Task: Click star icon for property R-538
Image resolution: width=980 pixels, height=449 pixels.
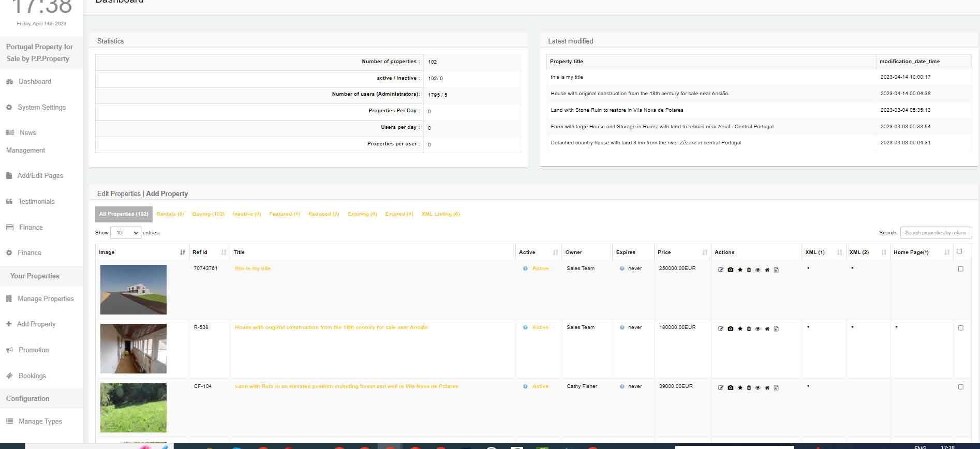Action: (740, 328)
